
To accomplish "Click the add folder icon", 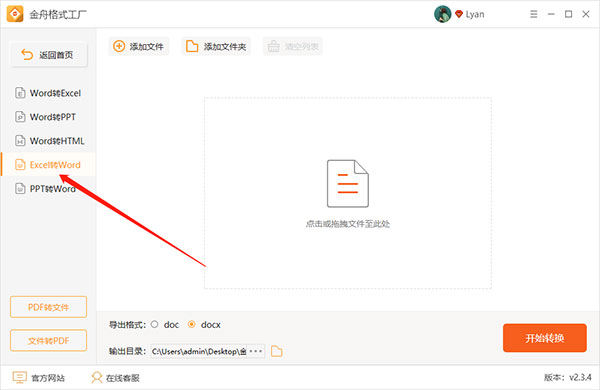I will point(192,46).
